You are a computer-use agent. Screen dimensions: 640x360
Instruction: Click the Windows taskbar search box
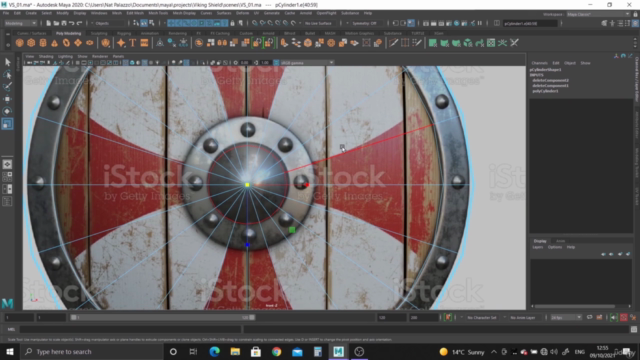point(91,351)
